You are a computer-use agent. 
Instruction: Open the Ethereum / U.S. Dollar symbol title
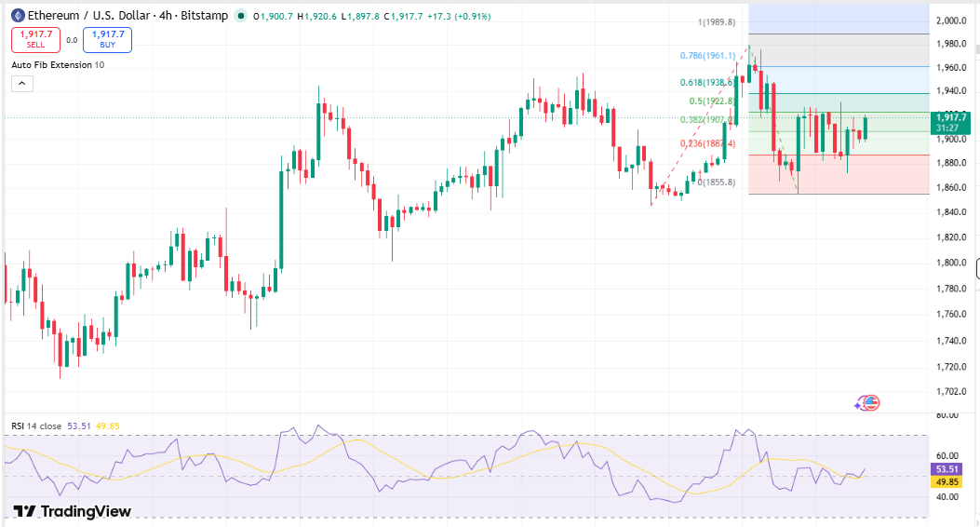tap(128, 16)
